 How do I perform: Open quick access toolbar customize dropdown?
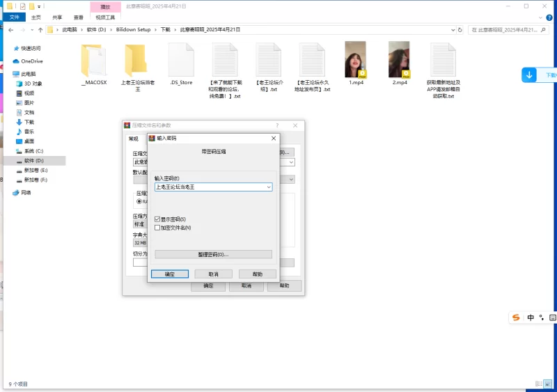coord(39,6)
